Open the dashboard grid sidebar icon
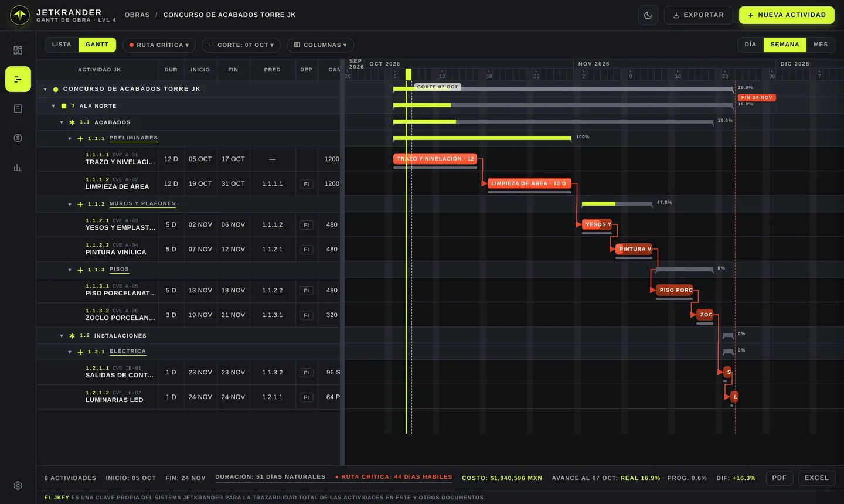This screenshot has height=504, width=844. pyautogui.click(x=18, y=50)
